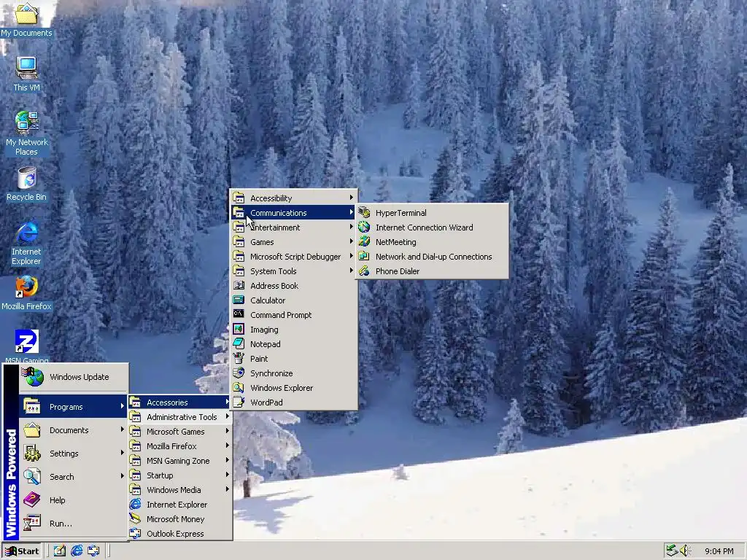Screen dimensions: 747x560
Task: Expand Microsoft Games submenu arrow
Action: point(228,431)
